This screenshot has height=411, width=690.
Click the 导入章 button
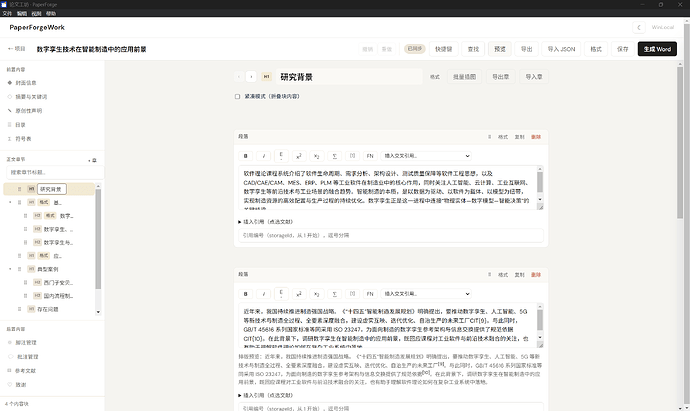534,77
